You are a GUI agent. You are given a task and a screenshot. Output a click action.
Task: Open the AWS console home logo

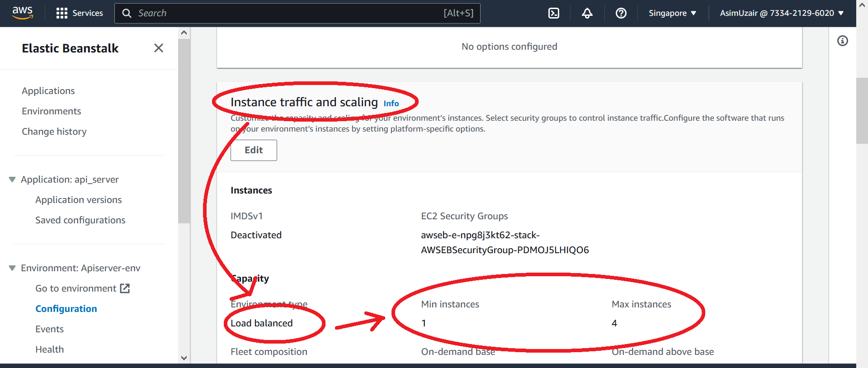pyautogui.click(x=23, y=13)
